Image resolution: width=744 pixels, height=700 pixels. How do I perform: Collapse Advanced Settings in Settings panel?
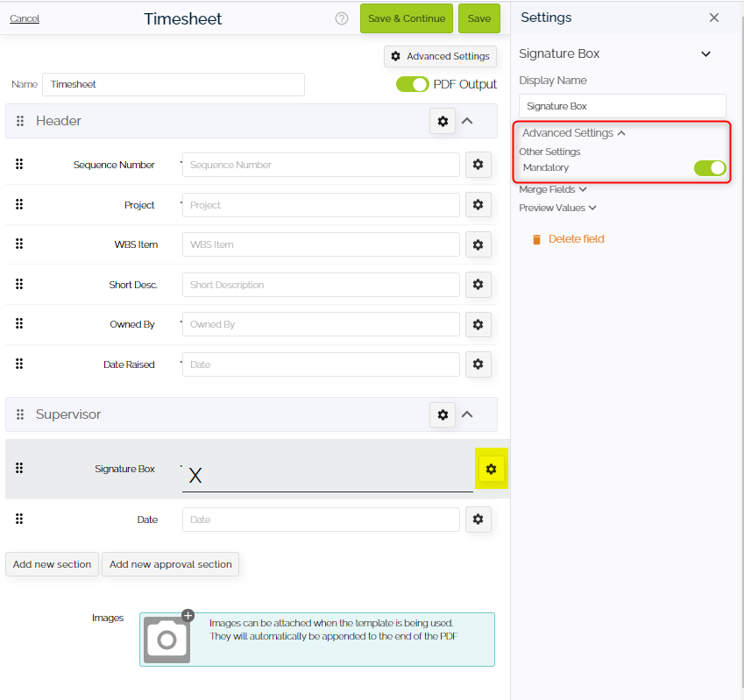(574, 133)
